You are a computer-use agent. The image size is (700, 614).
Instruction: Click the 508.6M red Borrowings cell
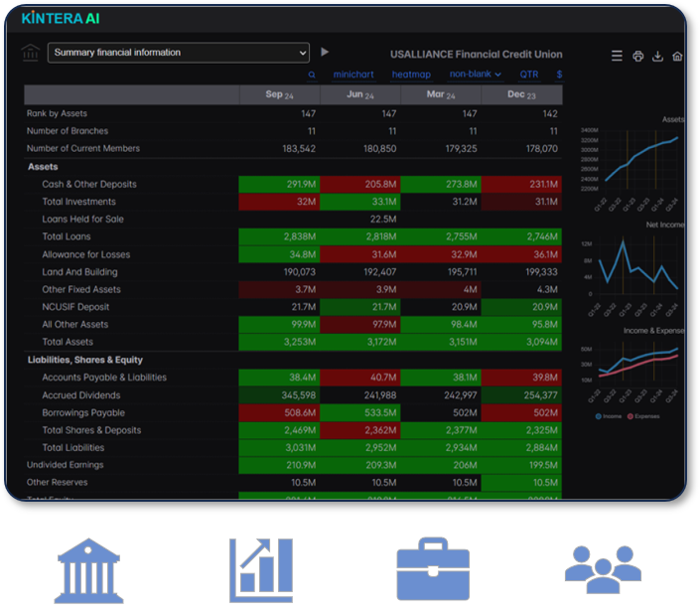point(279,412)
